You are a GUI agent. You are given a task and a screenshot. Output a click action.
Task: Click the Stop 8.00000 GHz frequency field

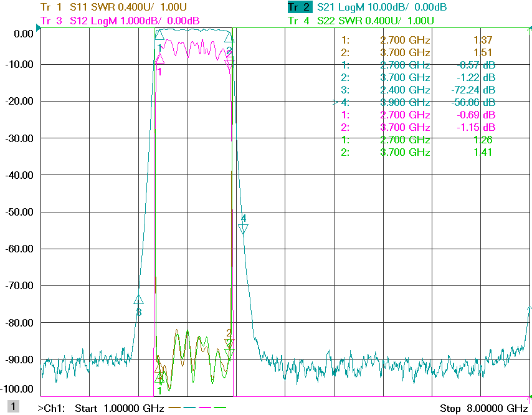click(484, 408)
